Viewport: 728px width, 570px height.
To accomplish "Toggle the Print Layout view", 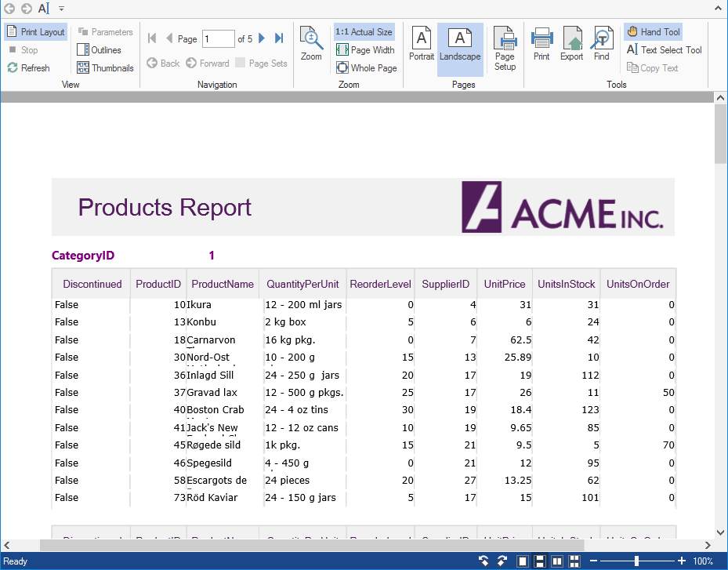I will (x=36, y=32).
